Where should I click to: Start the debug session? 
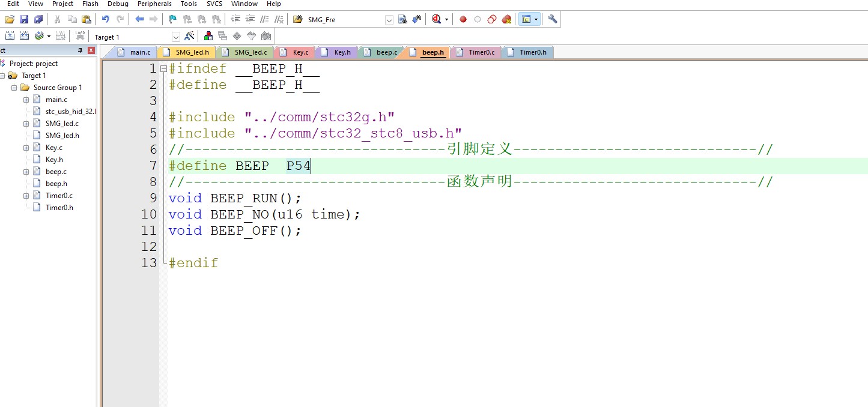click(x=437, y=19)
